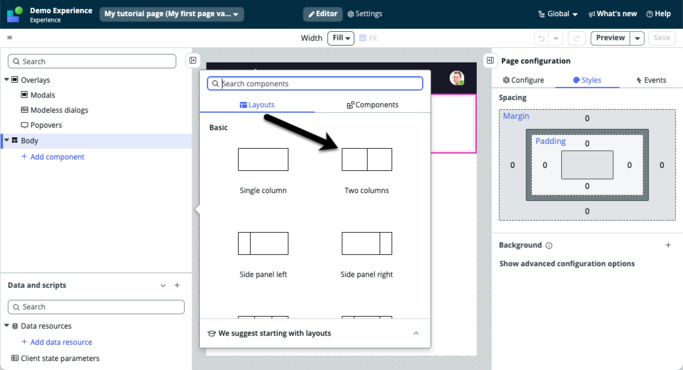Click the undo icon

click(541, 38)
